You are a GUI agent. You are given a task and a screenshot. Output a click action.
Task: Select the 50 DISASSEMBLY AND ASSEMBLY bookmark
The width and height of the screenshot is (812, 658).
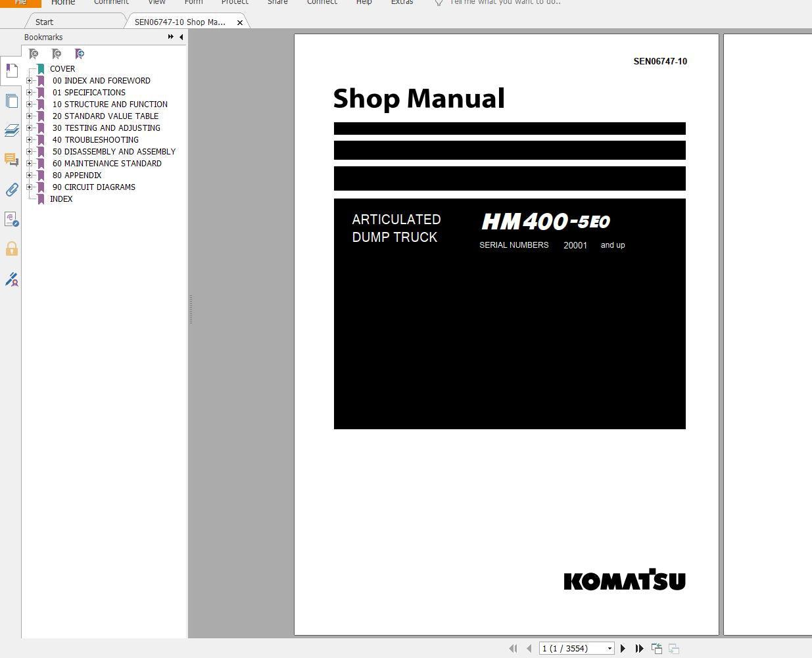pyautogui.click(x=114, y=151)
